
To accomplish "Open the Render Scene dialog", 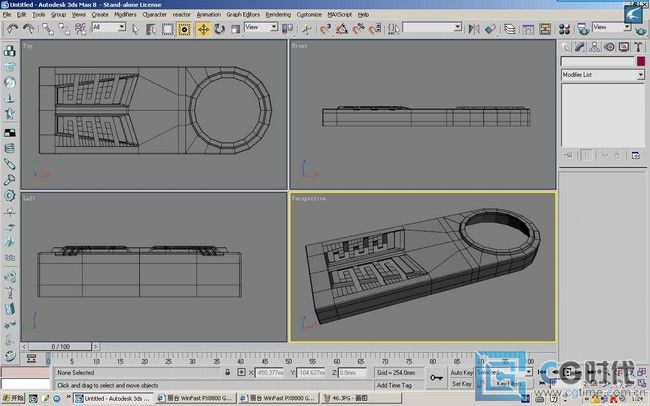I will tap(583, 29).
